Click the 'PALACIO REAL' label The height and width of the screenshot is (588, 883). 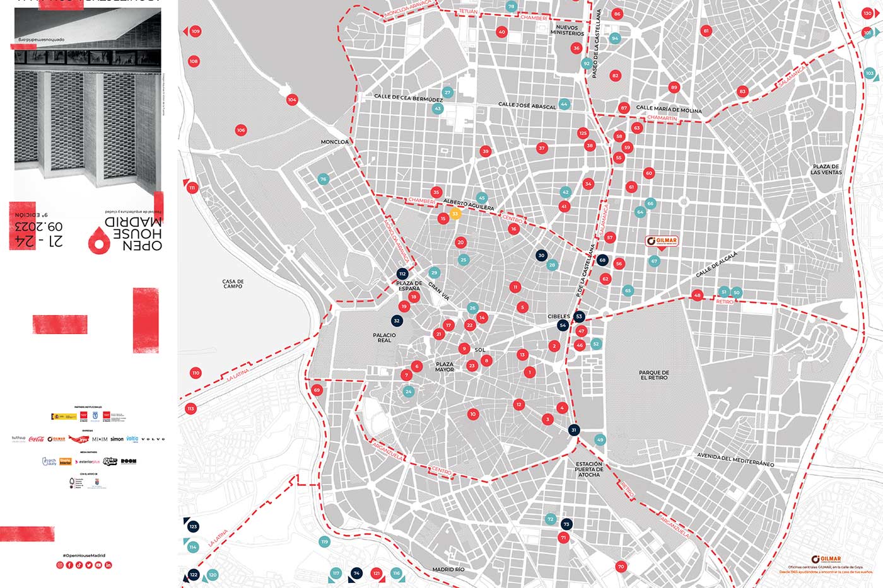click(384, 338)
